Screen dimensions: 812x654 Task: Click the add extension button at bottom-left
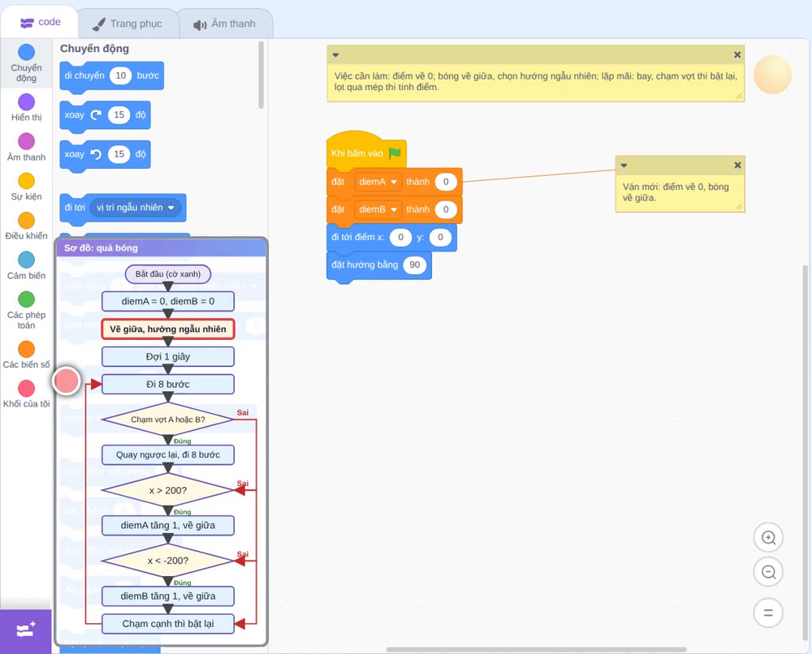pos(26,630)
